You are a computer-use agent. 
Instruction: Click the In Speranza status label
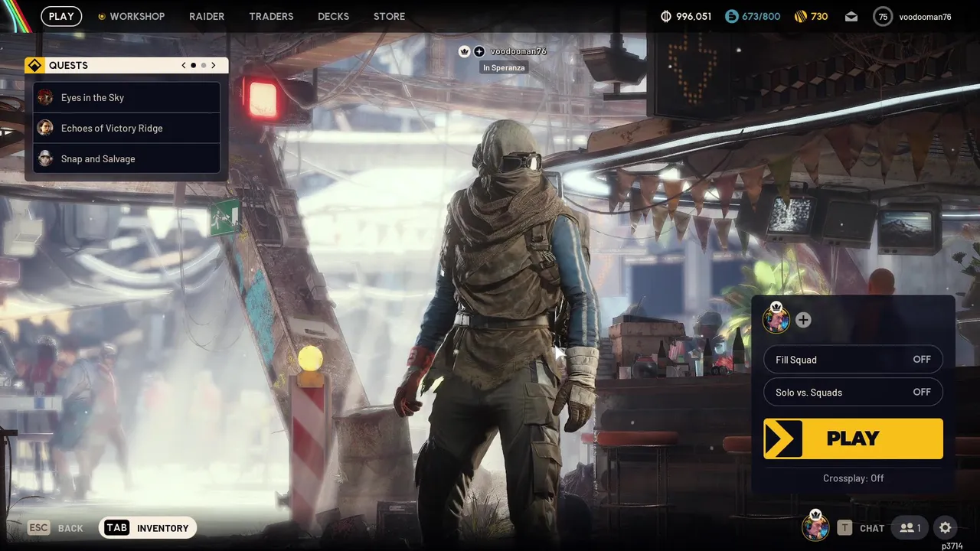click(x=504, y=68)
